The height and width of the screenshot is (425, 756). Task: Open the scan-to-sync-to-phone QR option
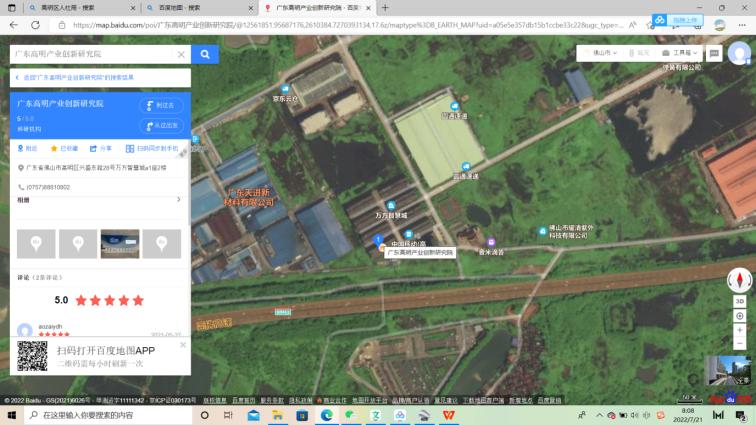152,148
